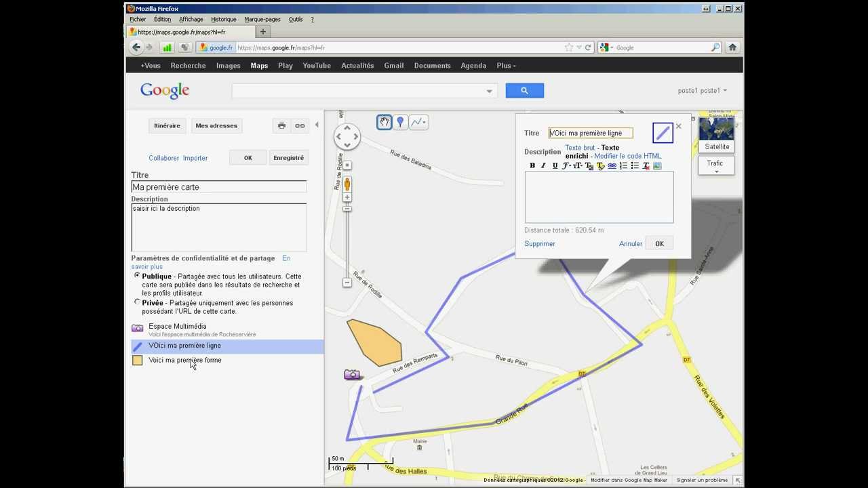Viewport: 868px width, 488px height.
Task: Pan the map up with the north arrow
Action: (347, 127)
